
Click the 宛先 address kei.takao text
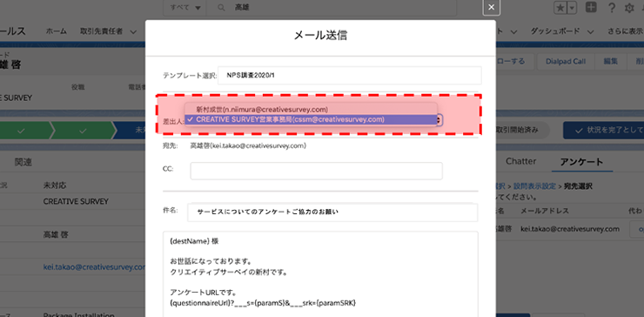(248, 145)
